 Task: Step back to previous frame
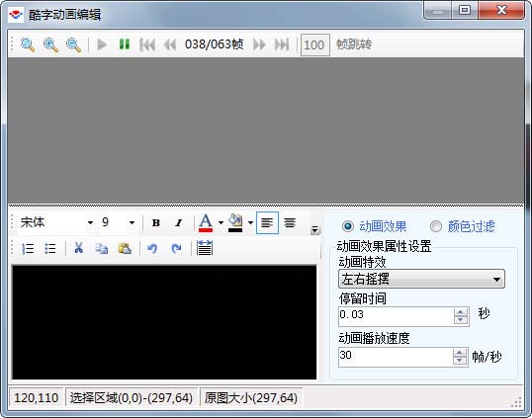[170, 44]
